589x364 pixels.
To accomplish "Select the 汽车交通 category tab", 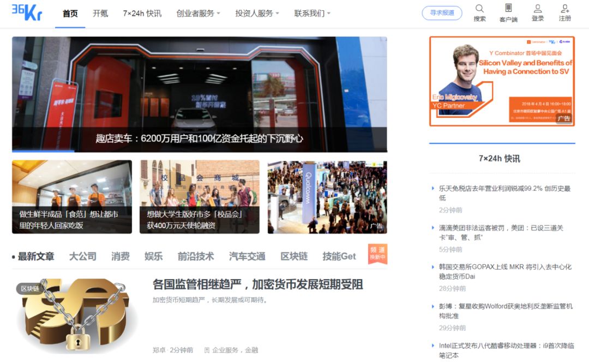I will pos(247,257).
